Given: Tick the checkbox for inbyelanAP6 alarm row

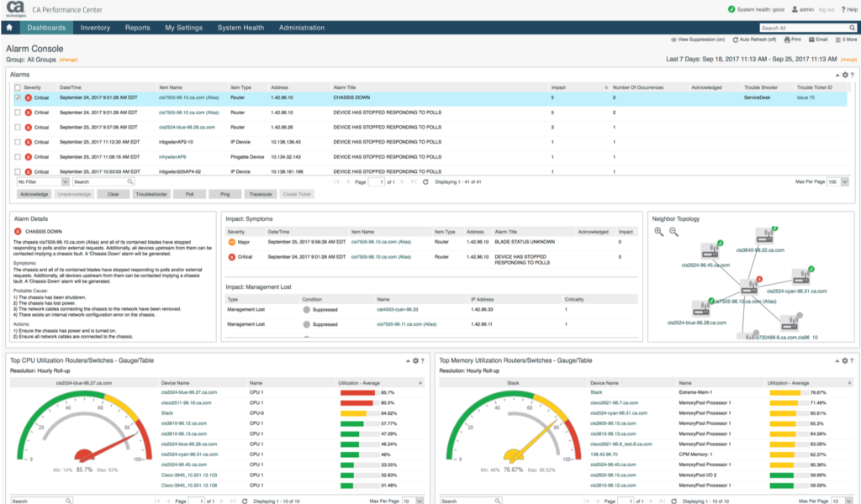Looking at the screenshot, I should 18,156.
